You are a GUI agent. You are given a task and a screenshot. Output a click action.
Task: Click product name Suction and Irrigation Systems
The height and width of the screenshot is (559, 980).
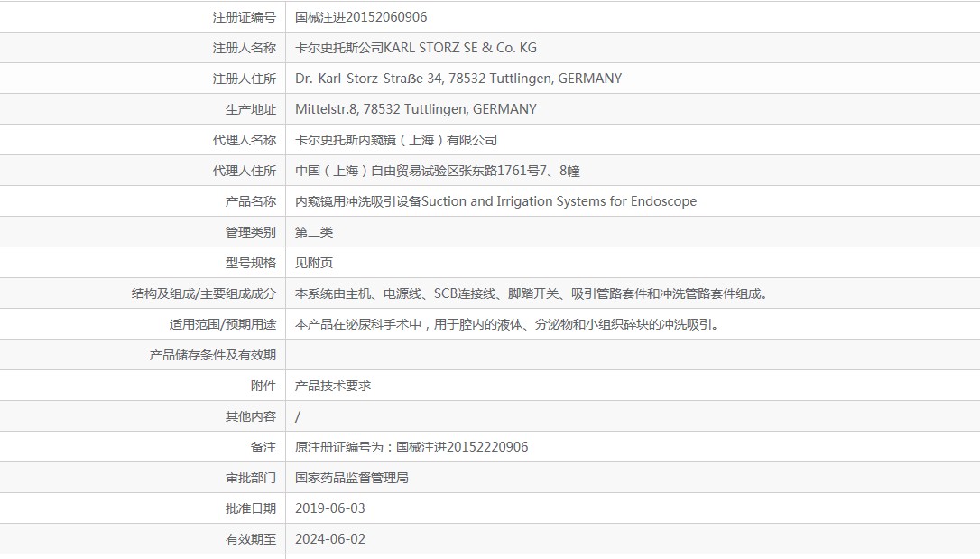[x=495, y=200]
